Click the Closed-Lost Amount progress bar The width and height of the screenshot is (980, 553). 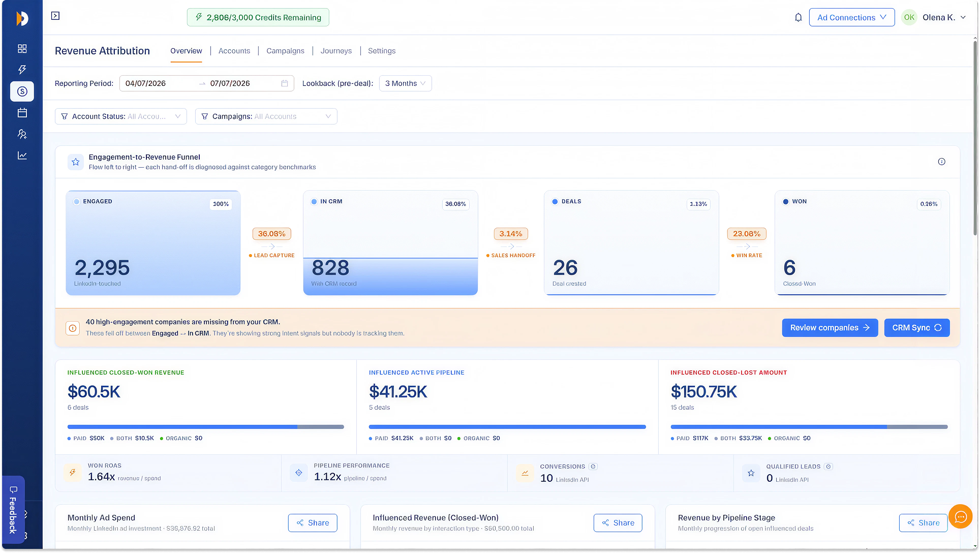pos(809,427)
